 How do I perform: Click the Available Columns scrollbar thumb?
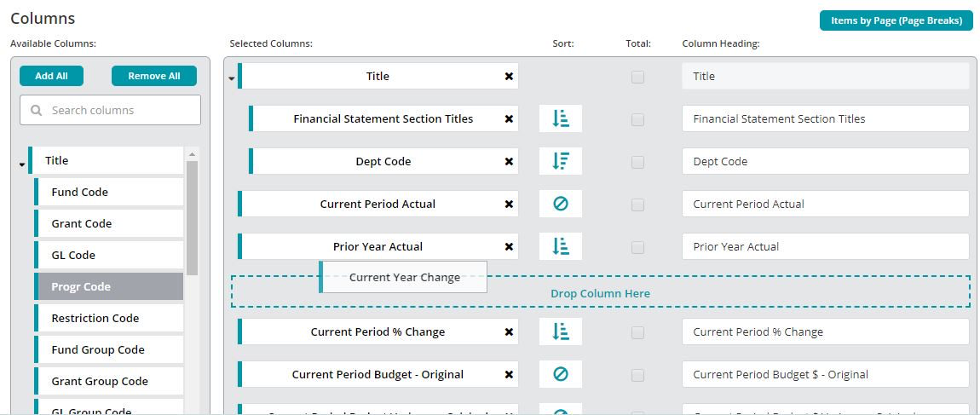[192, 218]
